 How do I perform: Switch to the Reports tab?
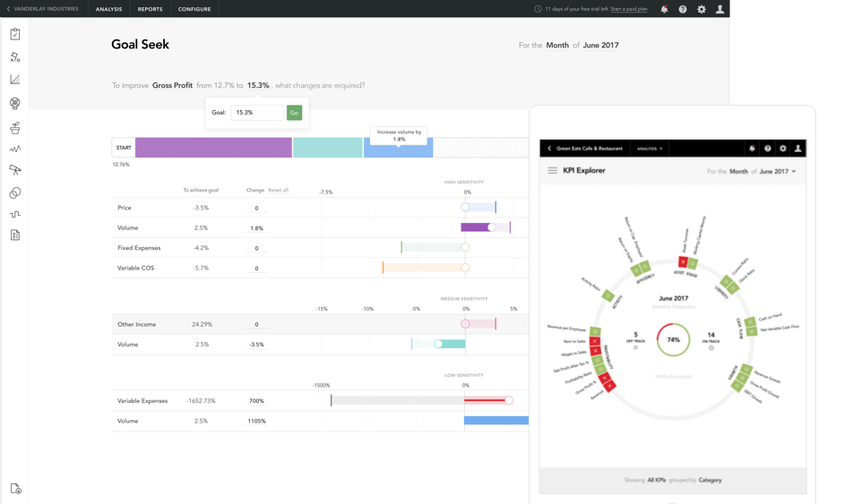pos(150,9)
